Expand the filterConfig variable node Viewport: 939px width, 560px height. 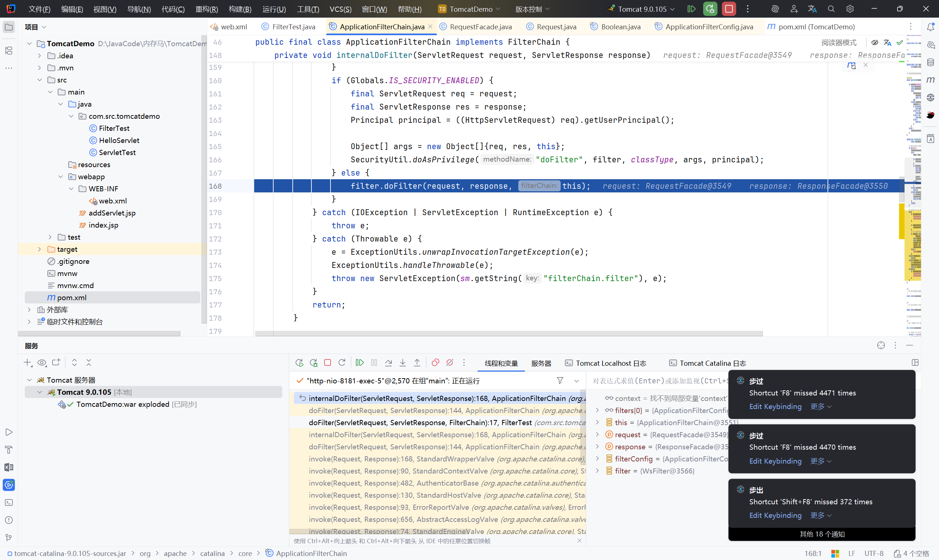click(x=597, y=459)
